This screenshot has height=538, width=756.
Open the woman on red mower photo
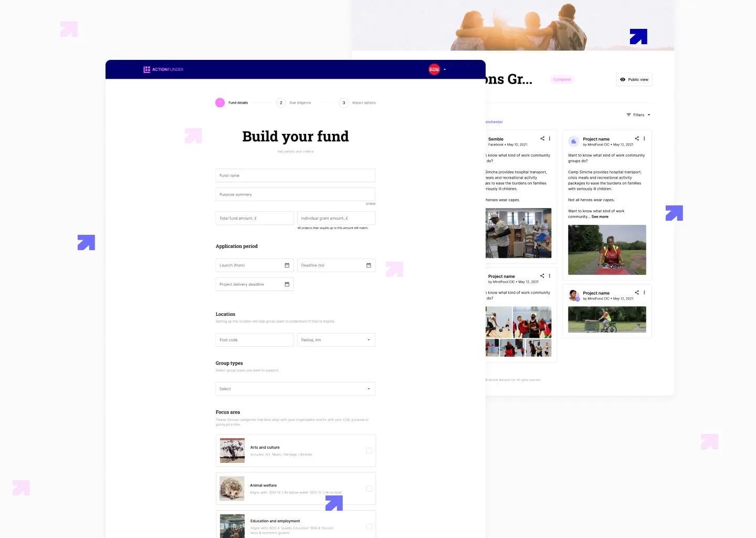(607, 250)
